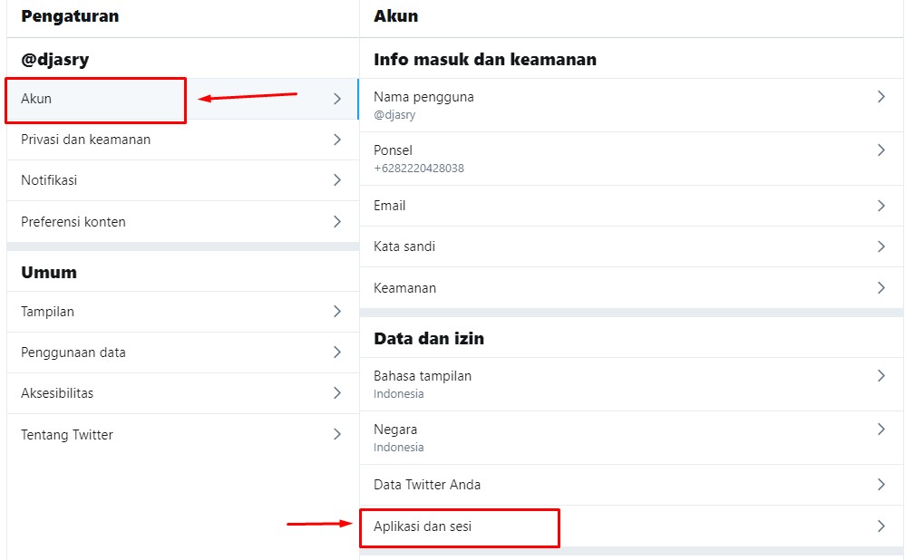Click the arrow next to Preferensi konten
The image size is (924, 560).
point(337,222)
